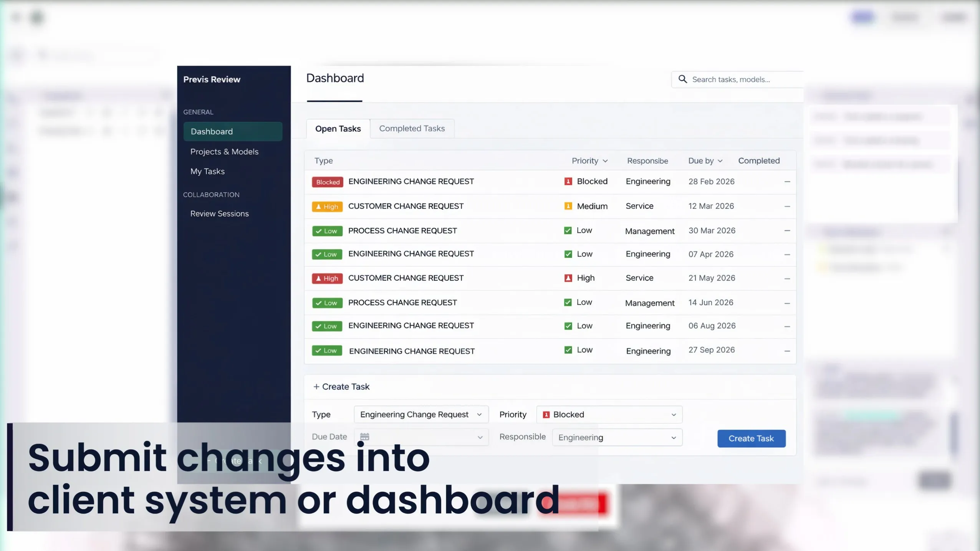
Task: Click the search magnifier icon
Action: tap(682, 79)
